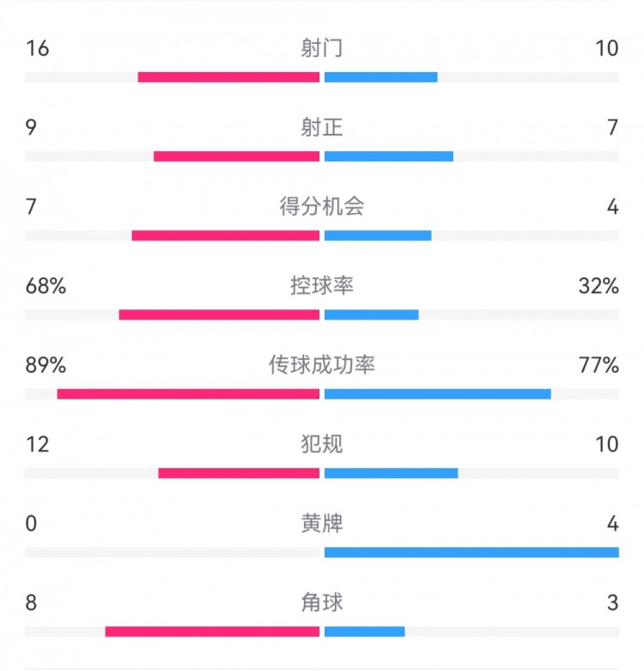The width and height of the screenshot is (644, 671).
Task: Click the 89% pass accuracy value
Action: pyautogui.click(x=46, y=365)
